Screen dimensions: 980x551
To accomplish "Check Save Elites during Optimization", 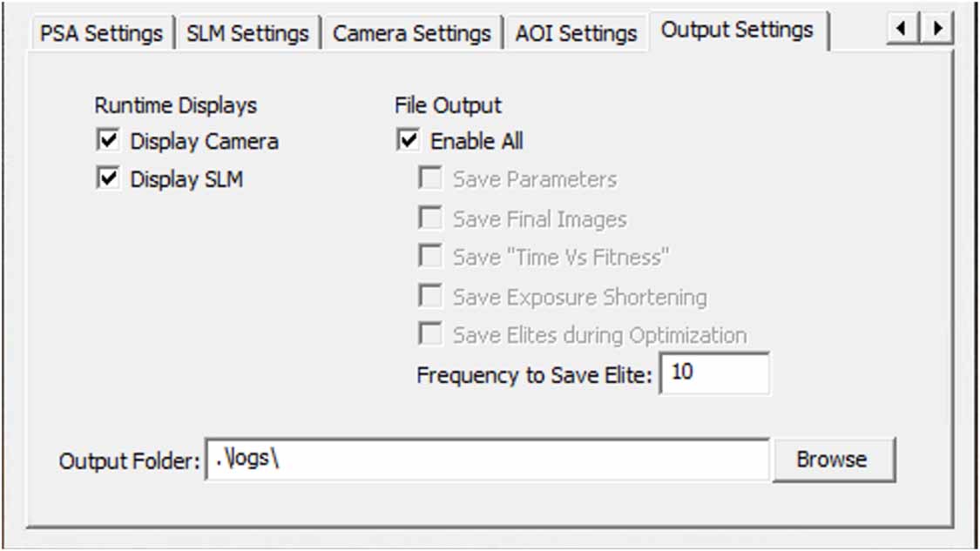I will (430, 334).
